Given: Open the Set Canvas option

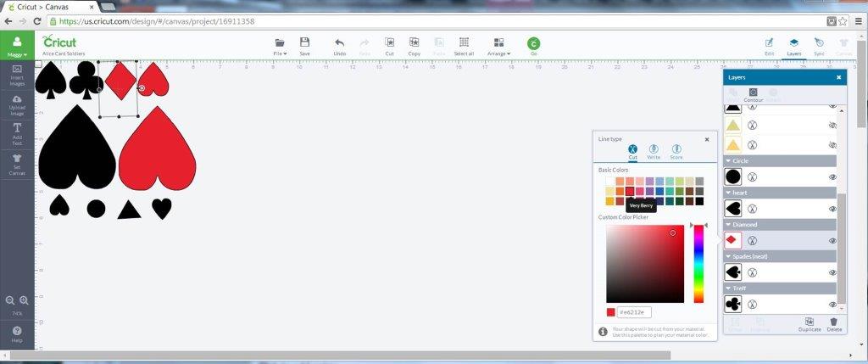Looking at the screenshot, I should pyautogui.click(x=17, y=165).
